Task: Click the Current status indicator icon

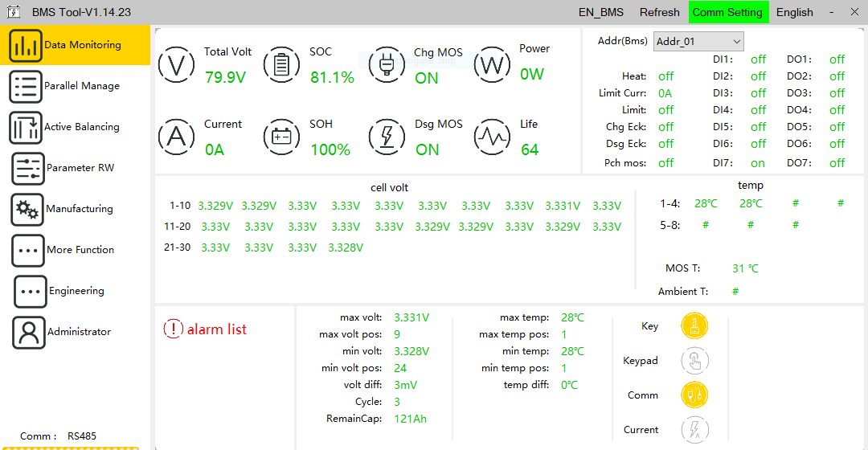Action: click(694, 430)
